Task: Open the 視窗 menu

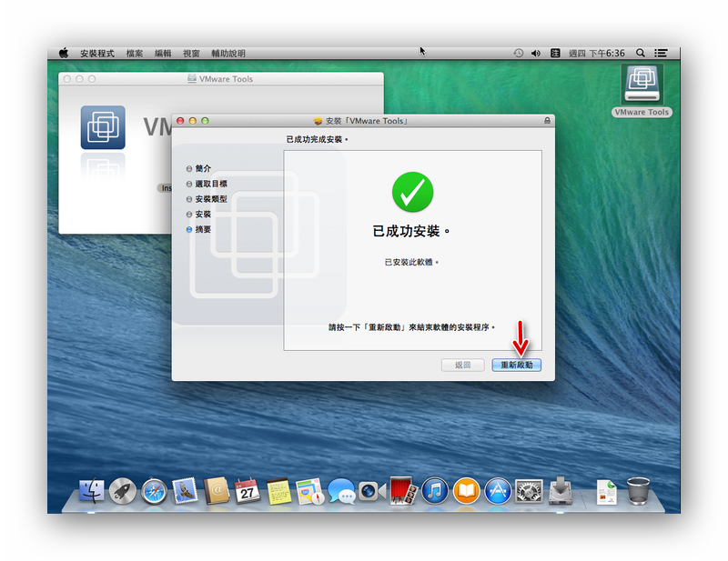Action: point(191,54)
